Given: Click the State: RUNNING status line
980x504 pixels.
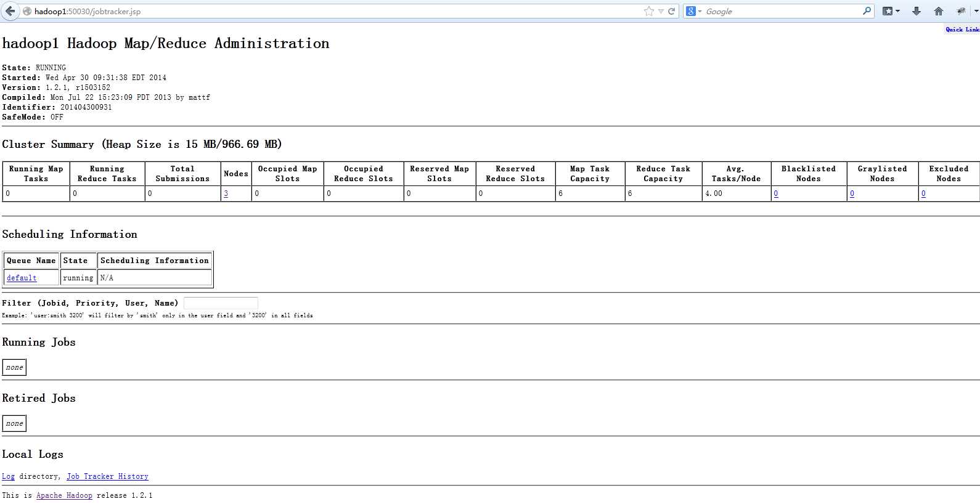Looking at the screenshot, I should tap(34, 68).
